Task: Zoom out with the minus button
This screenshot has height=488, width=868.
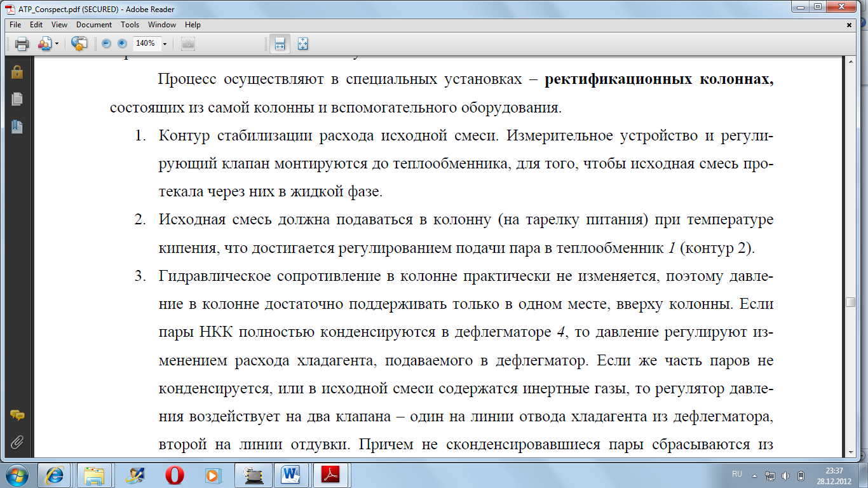Action: [x=106, y=44]
